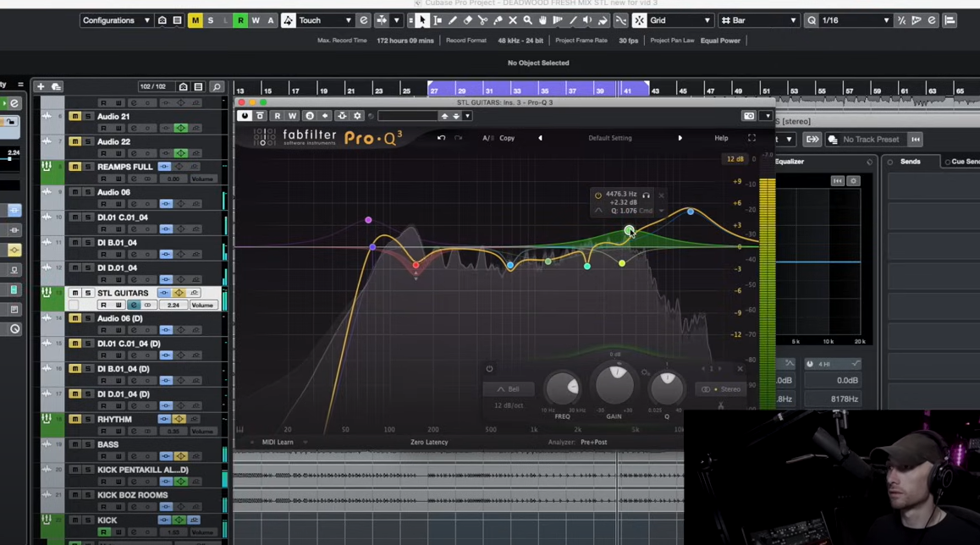Click Zero Latency processing mode
This screenshot has height=545, width=980.
(429, 443)
